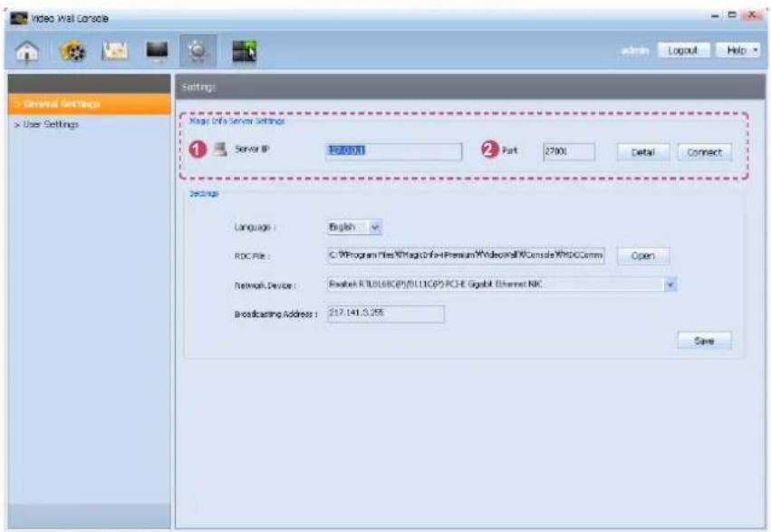Open the video wall screen icon
Image resolution: width=771 pixels, height=532 pixels.
click(x=245, y=51)
